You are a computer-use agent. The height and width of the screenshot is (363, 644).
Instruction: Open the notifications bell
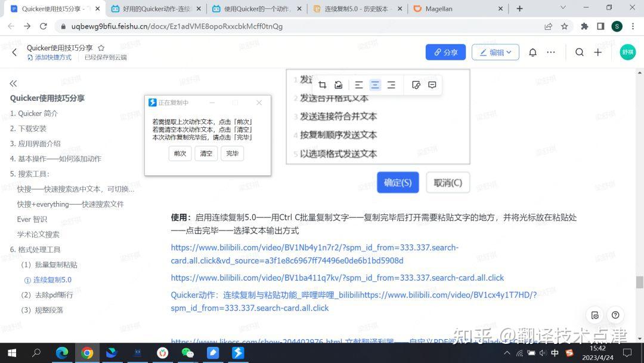coord(532,52)
